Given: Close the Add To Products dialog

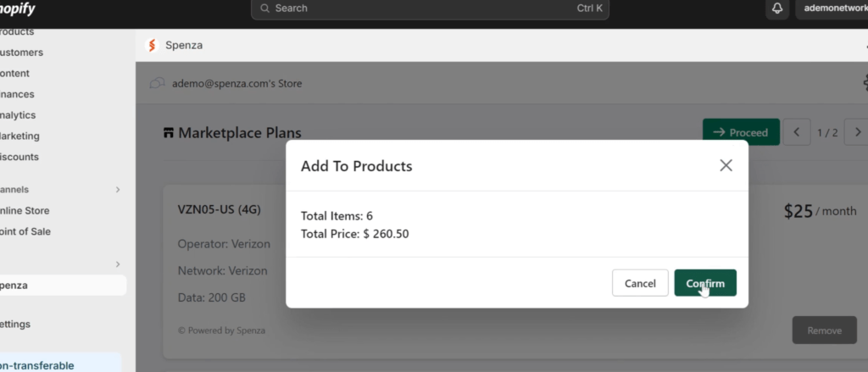Looking at the screenshot, I should pyautogui.click(x=726, y=165).
